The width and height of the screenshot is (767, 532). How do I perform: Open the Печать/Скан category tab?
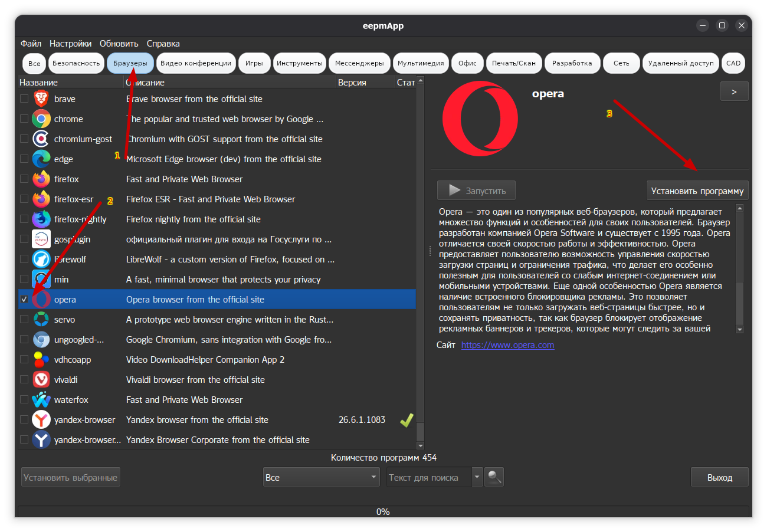coord(514,63)
